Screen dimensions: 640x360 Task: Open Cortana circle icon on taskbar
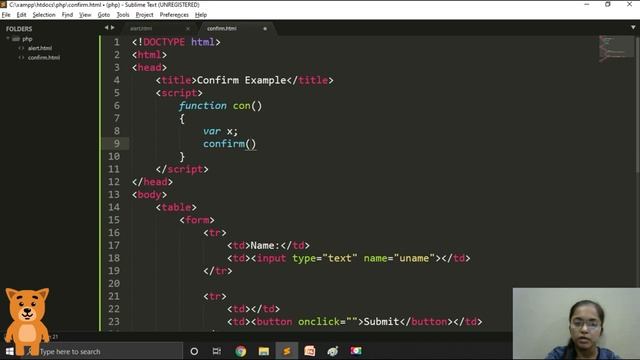(x=194, y=351)
